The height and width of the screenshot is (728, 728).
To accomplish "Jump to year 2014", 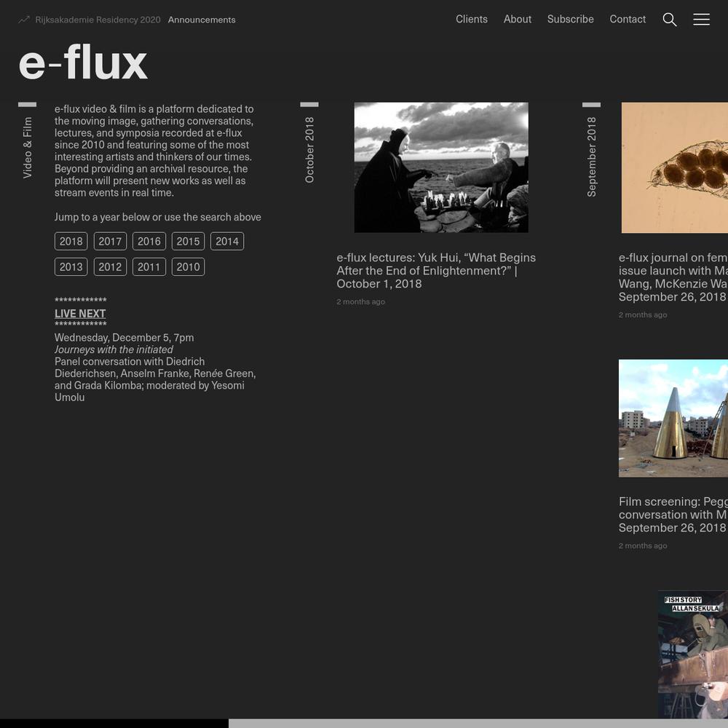I will [227, 242].
